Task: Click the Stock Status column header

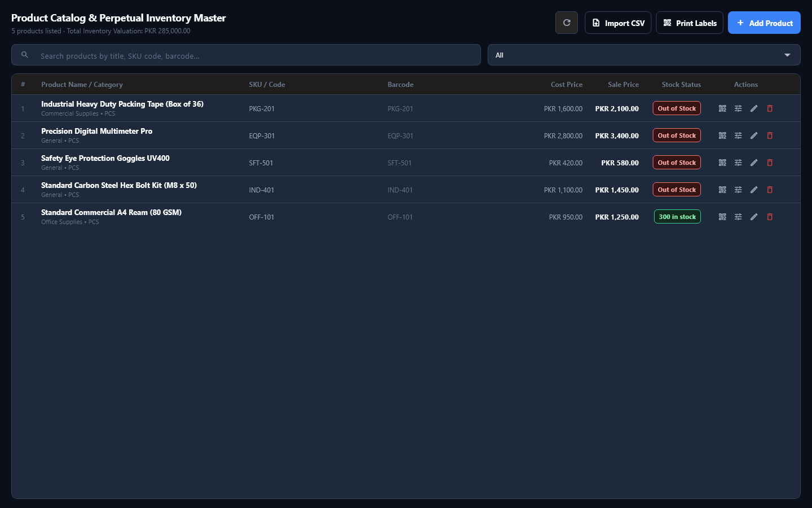Action: (x=681, y=85)
